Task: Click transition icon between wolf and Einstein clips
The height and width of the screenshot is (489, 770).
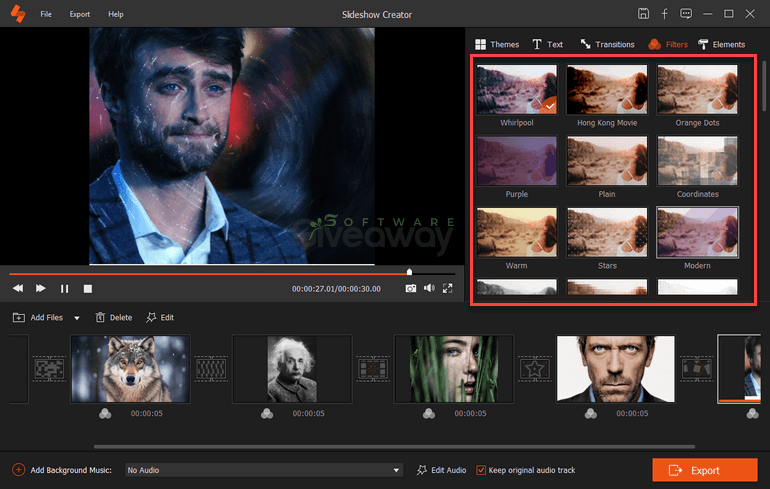Action: click(x=209, y=368)
